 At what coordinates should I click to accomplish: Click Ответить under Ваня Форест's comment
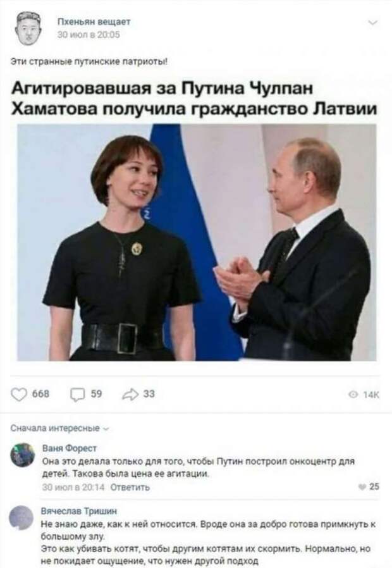click(130, 487)
